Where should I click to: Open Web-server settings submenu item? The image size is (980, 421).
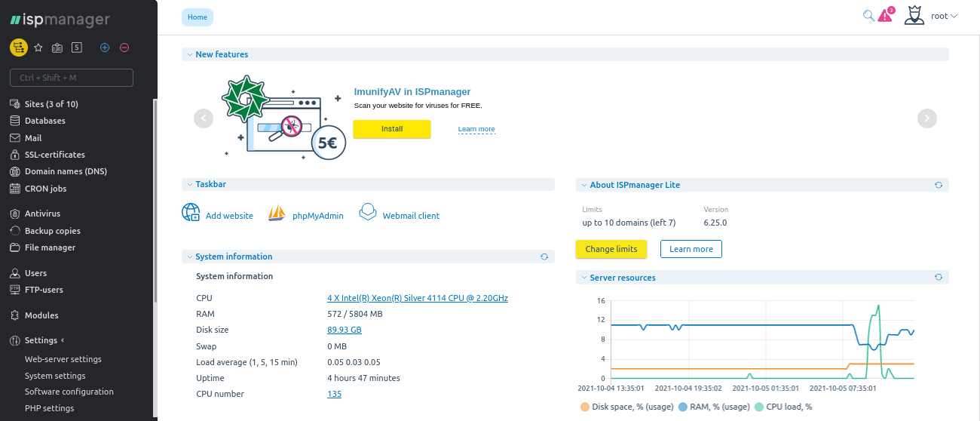pos(63,359)
